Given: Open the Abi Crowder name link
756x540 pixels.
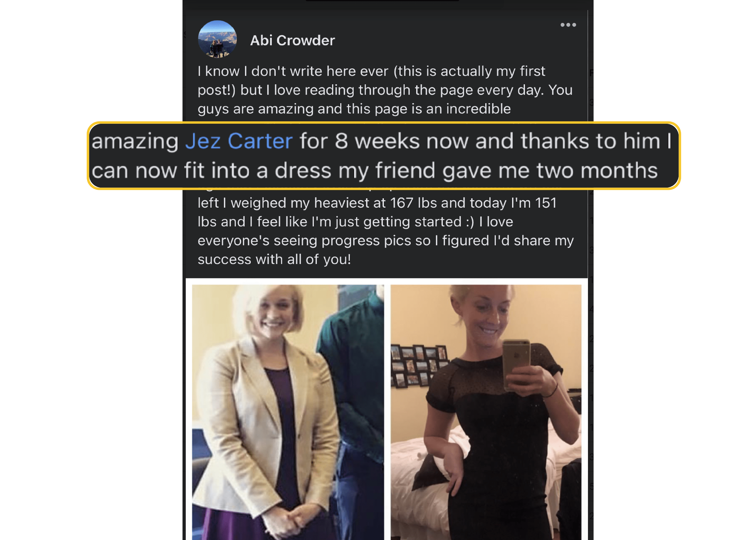Looking at the screenshot, I should pos(292,40).
